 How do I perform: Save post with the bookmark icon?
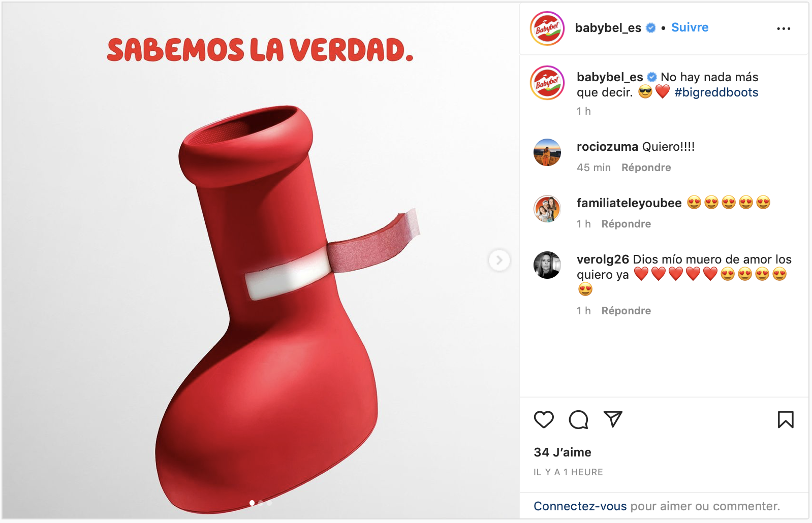coord(786,419)
